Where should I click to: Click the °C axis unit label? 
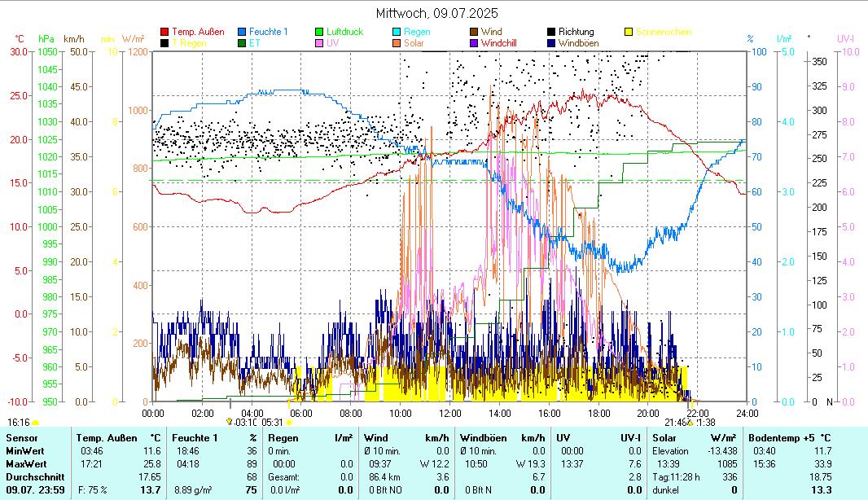tap(20, 39)
